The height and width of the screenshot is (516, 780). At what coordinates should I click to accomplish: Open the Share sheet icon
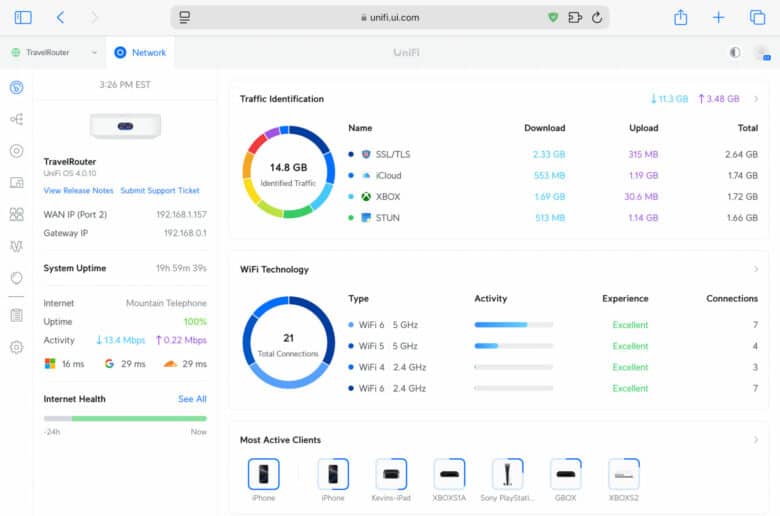pyautogui.click(x=681, y=17)
